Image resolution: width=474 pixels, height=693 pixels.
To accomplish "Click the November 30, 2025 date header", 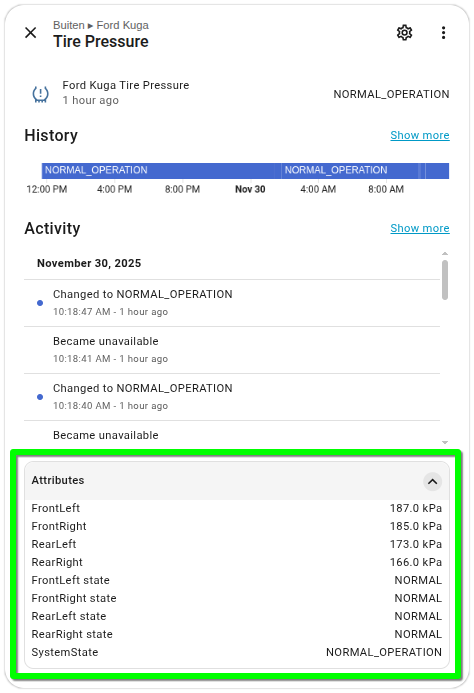I will (x=89, y=263).
